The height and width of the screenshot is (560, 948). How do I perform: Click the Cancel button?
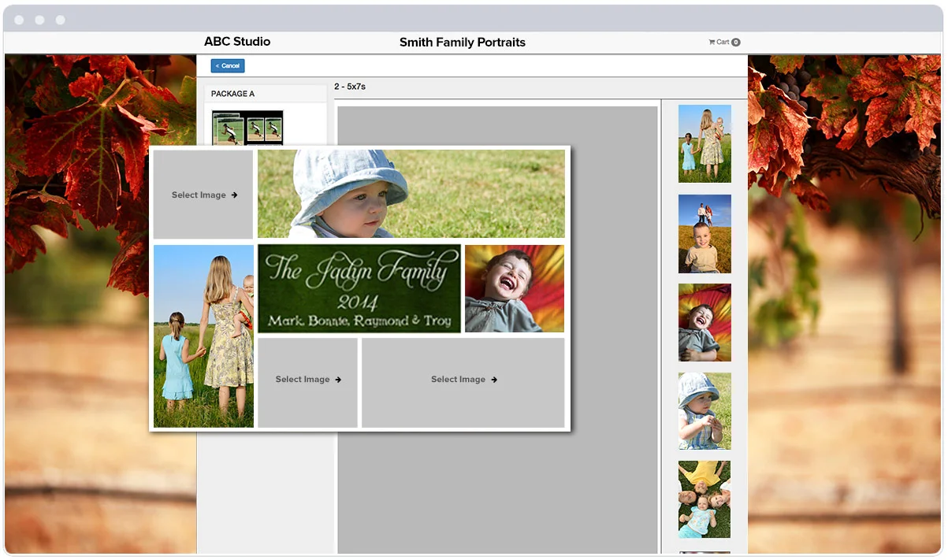point(228,66)
